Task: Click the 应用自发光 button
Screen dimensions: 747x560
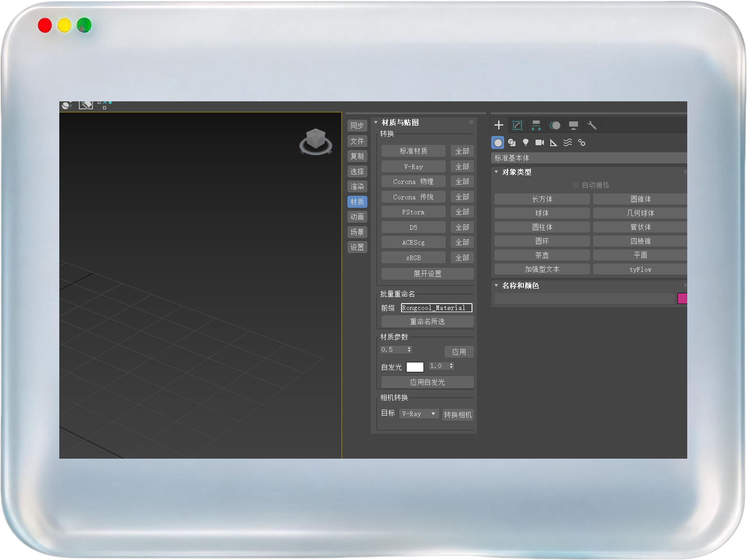Action: [x=428, y=382]
